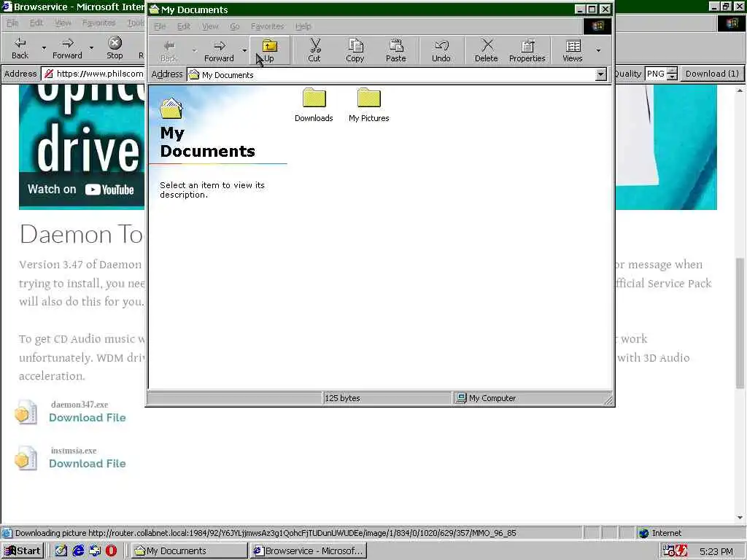This screenshot has height=560, width=747.
Task: Click scroll down arrow of browser page
Action: tap(740, 518)
